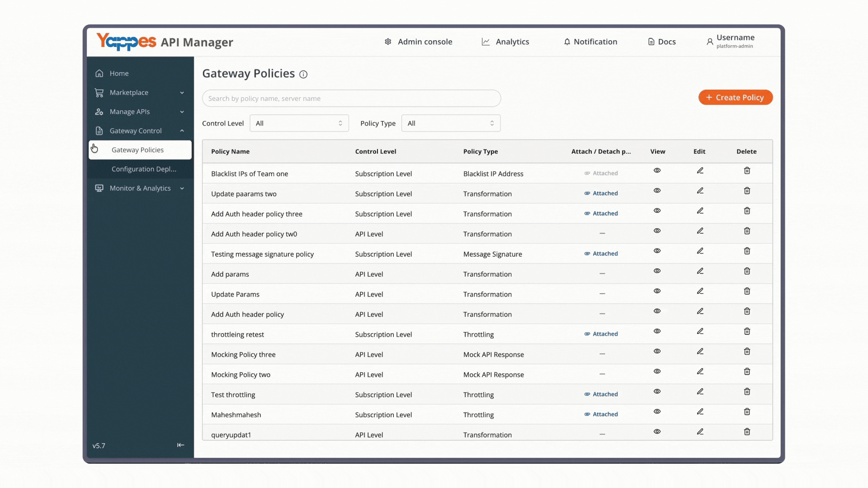Delete the Update Params policy
The image size is (868, 488).
747,291
